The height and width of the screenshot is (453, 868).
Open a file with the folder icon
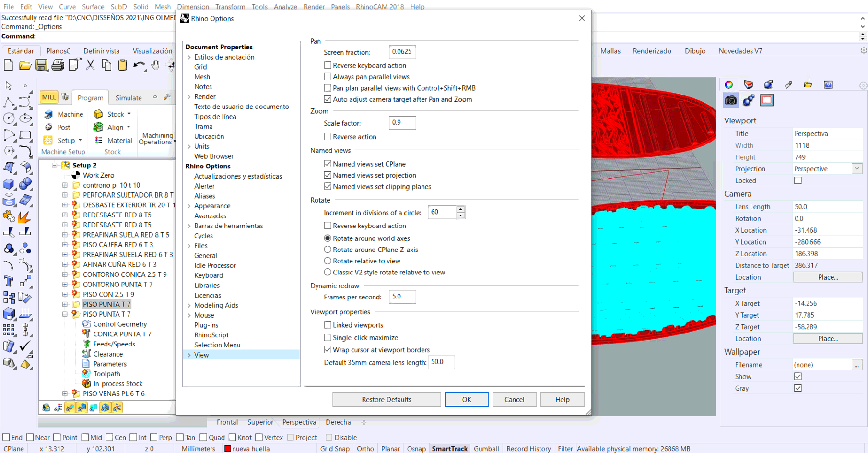(x=25, y=65)
